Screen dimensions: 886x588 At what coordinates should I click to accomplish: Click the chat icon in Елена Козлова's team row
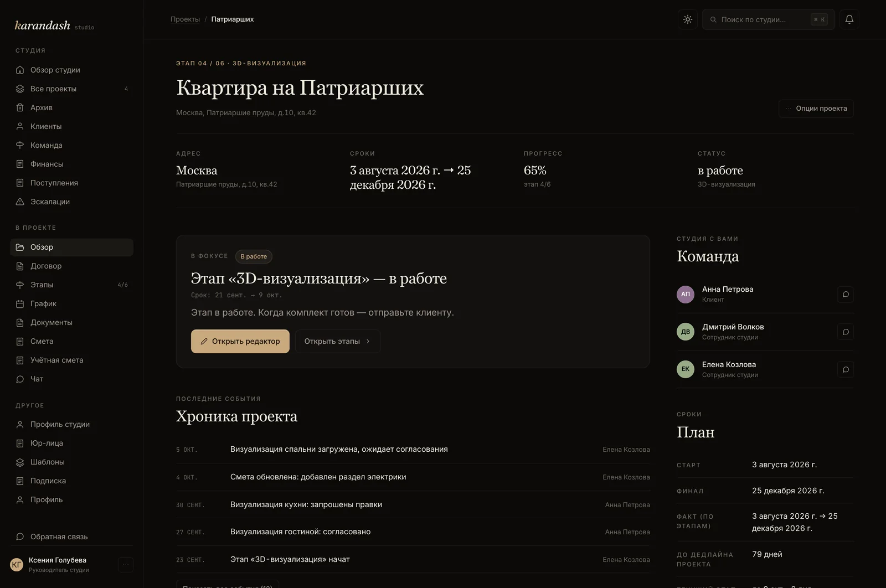[x=846, y=370]
